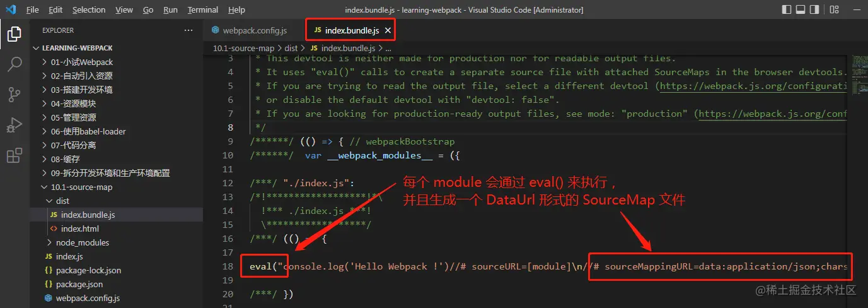Collapse the 10.1-source-map folder
The image size is (868, 308).
pyautogui.click(x=79, y=187)
